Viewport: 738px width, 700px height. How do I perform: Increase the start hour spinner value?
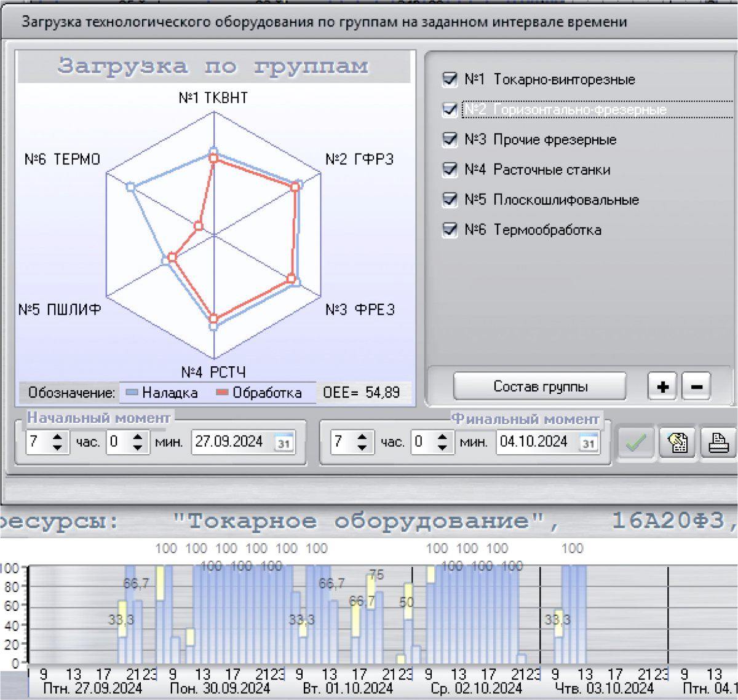point(57,437)
